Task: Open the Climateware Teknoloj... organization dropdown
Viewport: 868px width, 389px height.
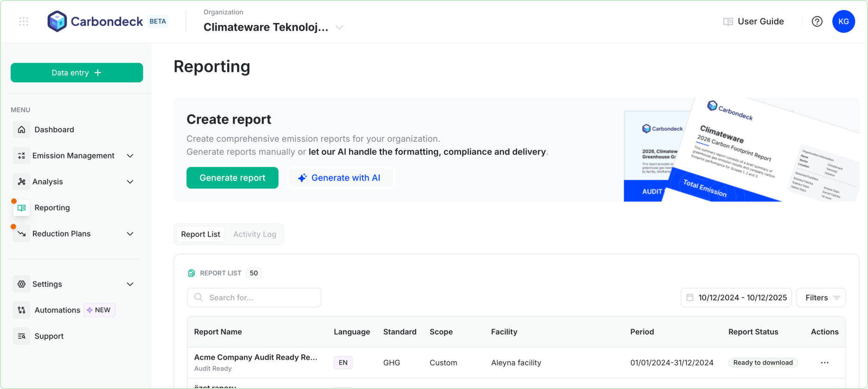Action: (274, 27)
